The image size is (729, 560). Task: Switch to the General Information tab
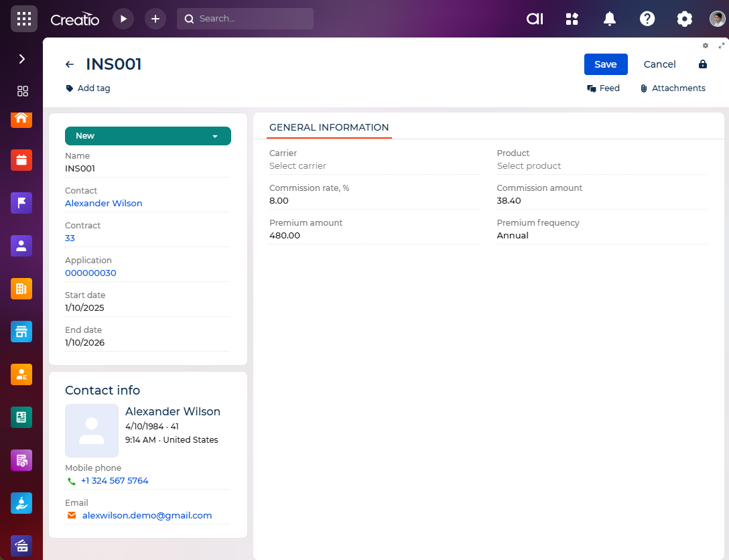(x=329, y=127)
